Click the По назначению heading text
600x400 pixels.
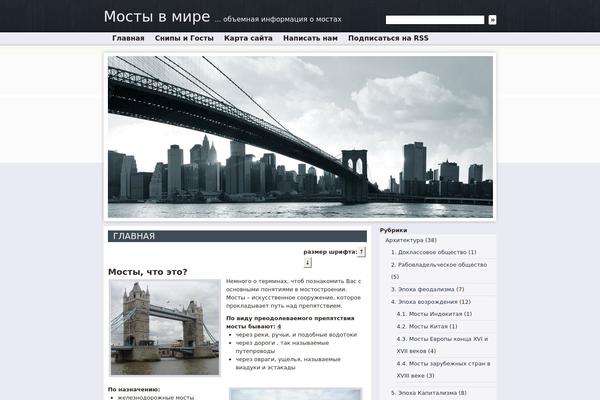[x=134, y=389]
